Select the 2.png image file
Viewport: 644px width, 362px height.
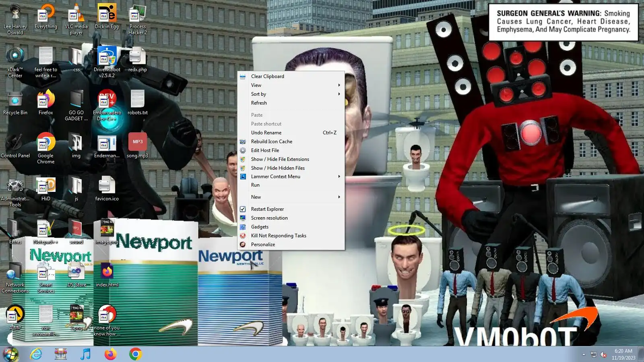[x=76, y=318]
